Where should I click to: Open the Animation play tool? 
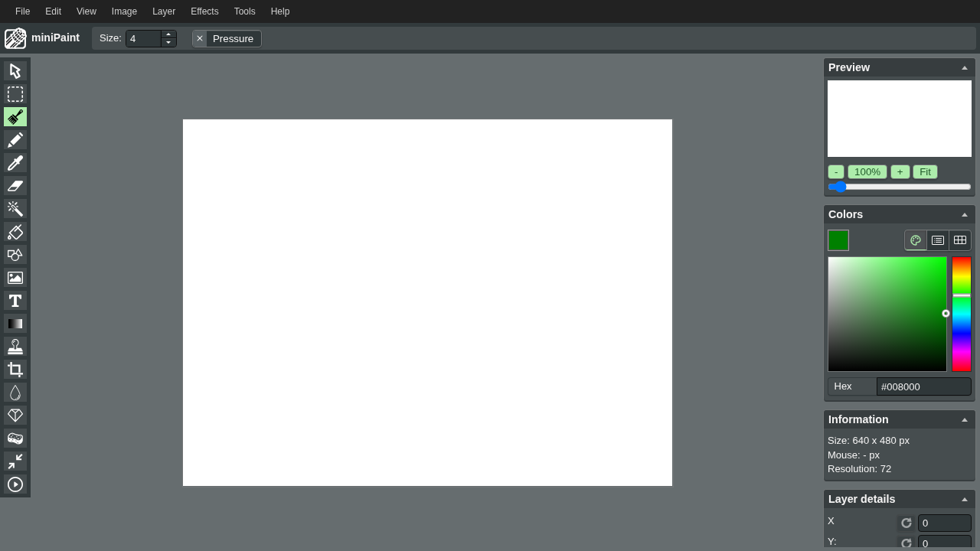[15, 484]
